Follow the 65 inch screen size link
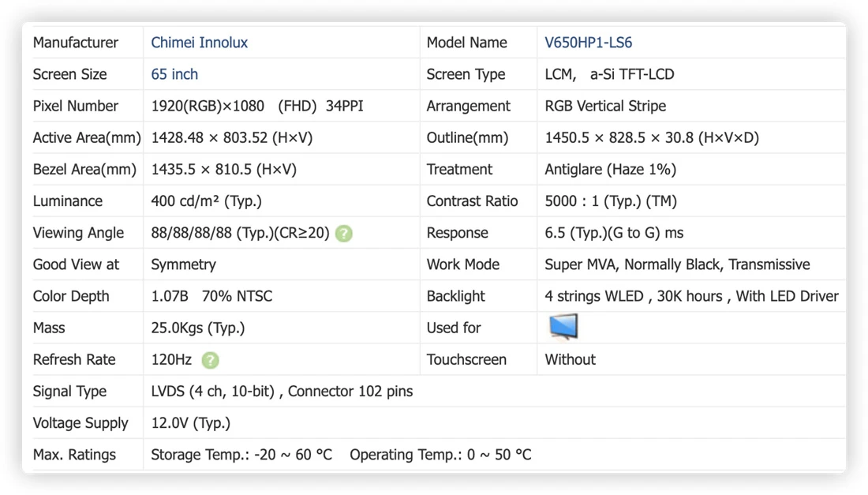The width and height of the screenshot is (868, 495). pyautogui.click(x=174, y=74)
